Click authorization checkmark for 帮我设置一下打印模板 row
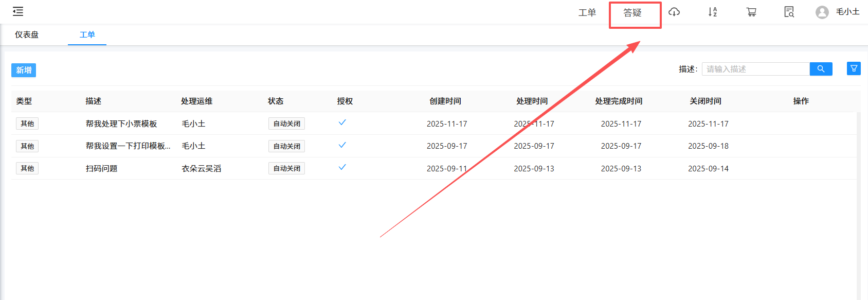The image size is (868, 300). 342,145
